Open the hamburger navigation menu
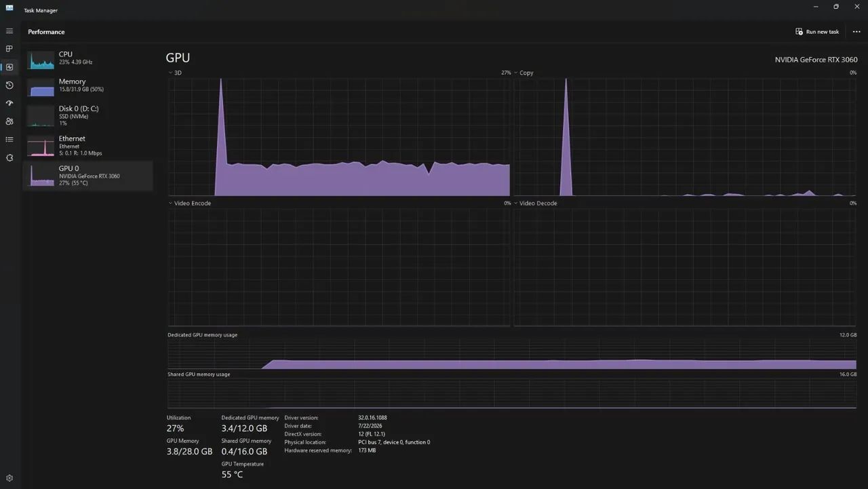The image size is (868, 489). click(9, 31)
